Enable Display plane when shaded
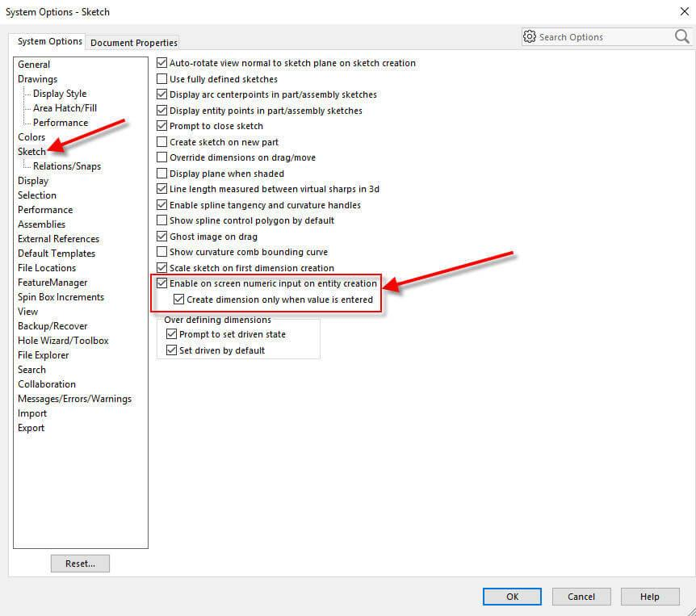This screenshot has height=616, width=696. point(162,174)
